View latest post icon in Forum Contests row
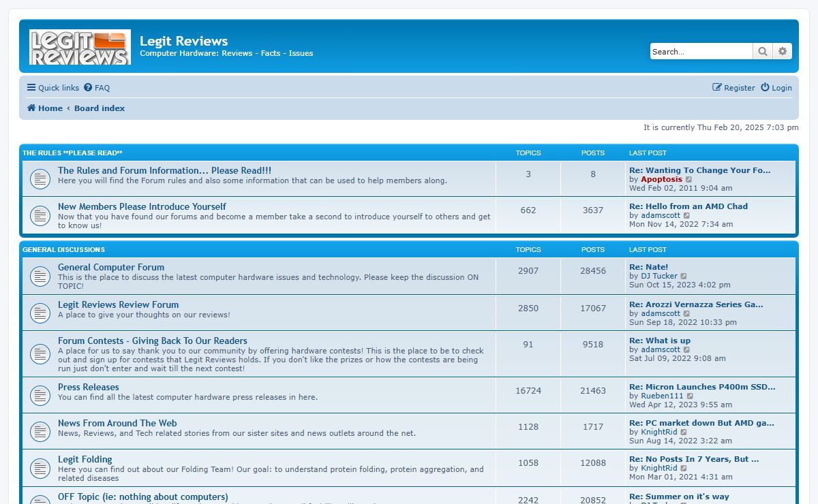The image size is (818, 504). pyautogui.click(x=686, y=350)
